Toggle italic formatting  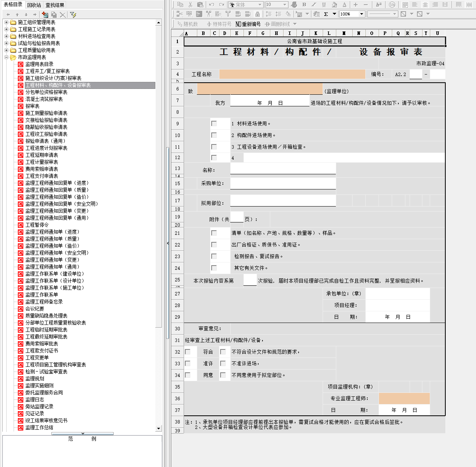tap(314, 5)
